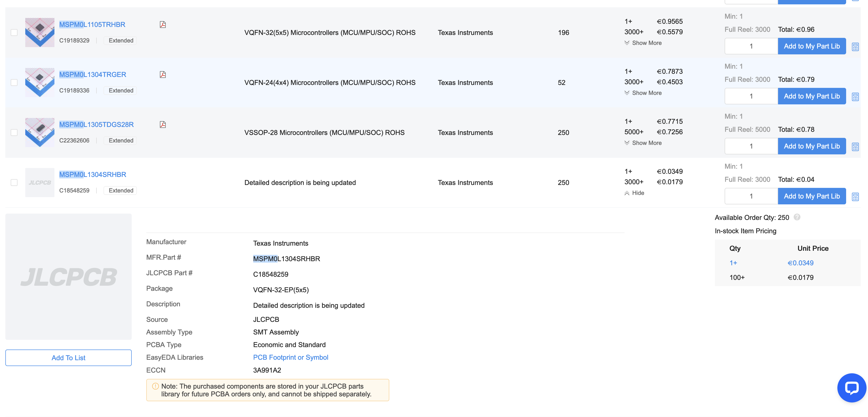Check the box next to MSPM0L1304SRHBR
Image resolution: width=868 pixels, height=417 pixels.
coord(14,183)
